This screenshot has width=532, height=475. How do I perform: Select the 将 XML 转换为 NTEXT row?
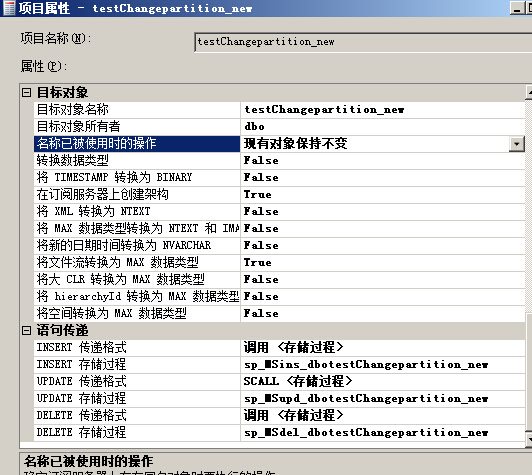pos(280,211)
